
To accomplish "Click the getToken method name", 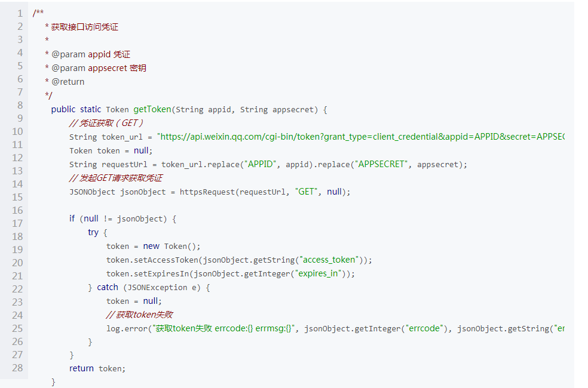I will pos(152,109).
